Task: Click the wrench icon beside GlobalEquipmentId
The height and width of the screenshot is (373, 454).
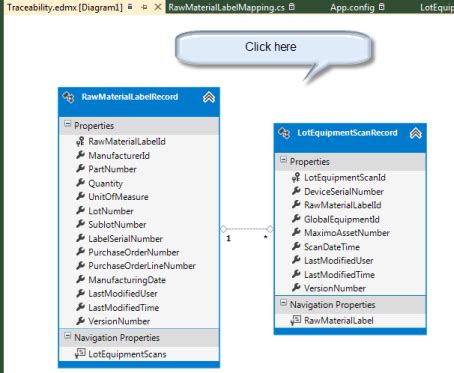Action: (296, 219)
